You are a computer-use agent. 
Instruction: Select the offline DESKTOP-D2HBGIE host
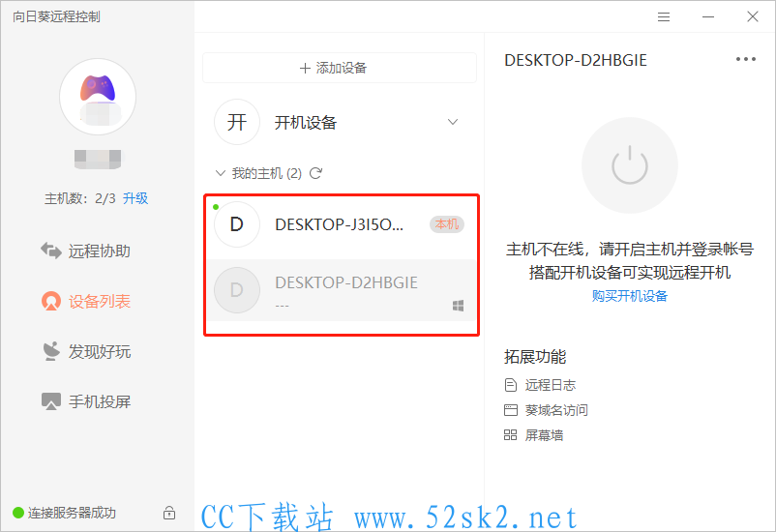click(341, 290)
